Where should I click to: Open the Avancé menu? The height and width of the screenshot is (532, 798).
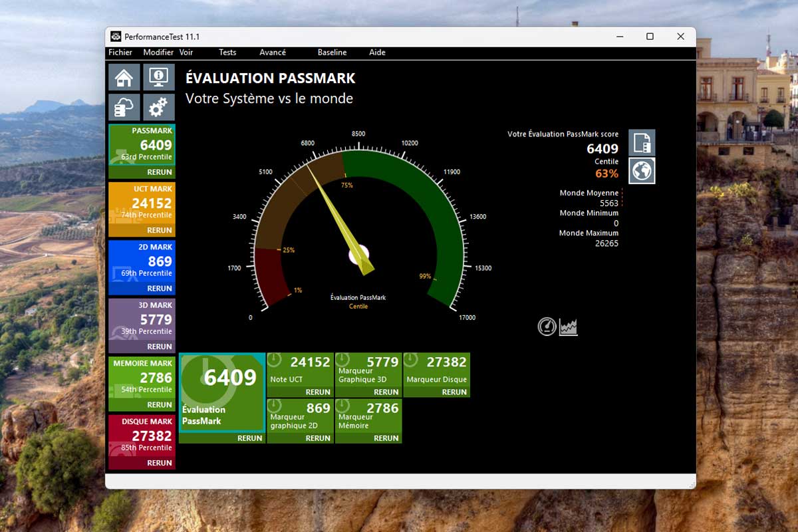273,53
